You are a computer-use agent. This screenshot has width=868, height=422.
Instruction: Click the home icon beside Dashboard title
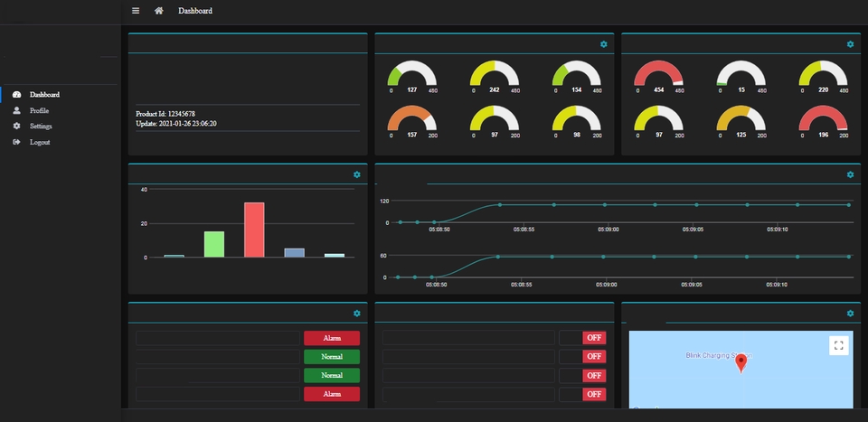coord(159,11)
